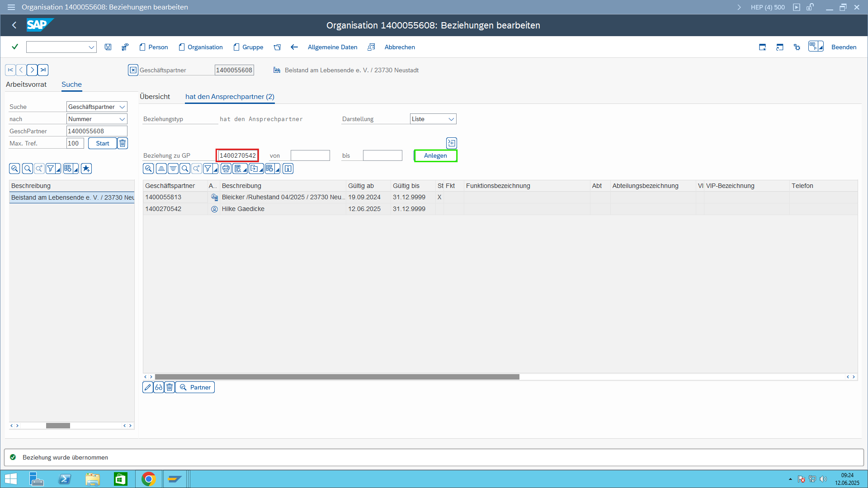Screen dimensions: 868x488
Task: Select hat den Ansprechpartner (2) tab
Action: pos(230,97)
